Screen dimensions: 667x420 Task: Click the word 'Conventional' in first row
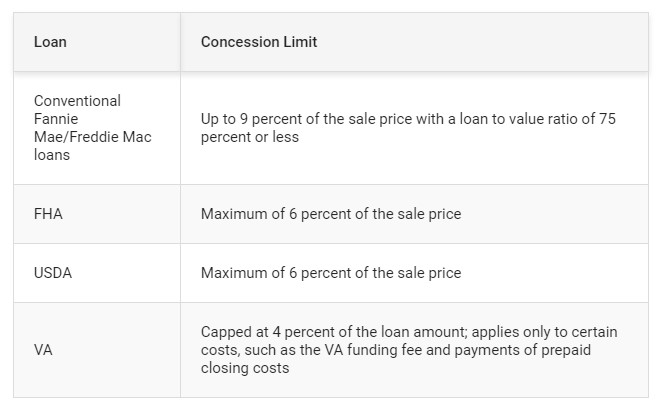(x=77, y=101)
